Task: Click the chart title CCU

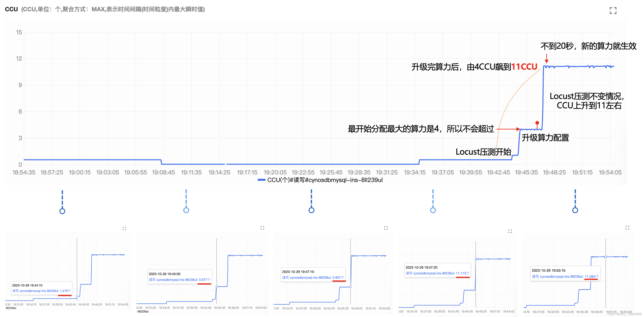Action: point(11,9)
